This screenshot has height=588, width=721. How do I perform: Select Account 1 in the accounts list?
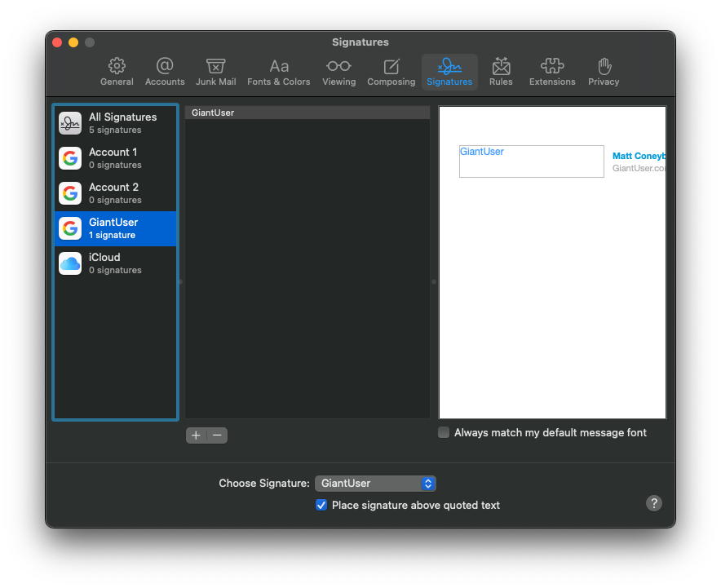click(115, 158)
